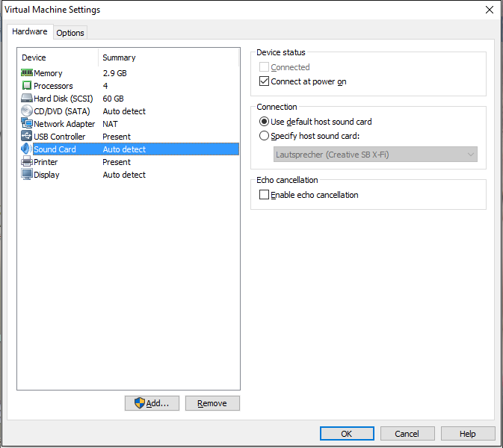Enable echo cancellation checkbox
The image size is (503, 448).
coord(264,195)
